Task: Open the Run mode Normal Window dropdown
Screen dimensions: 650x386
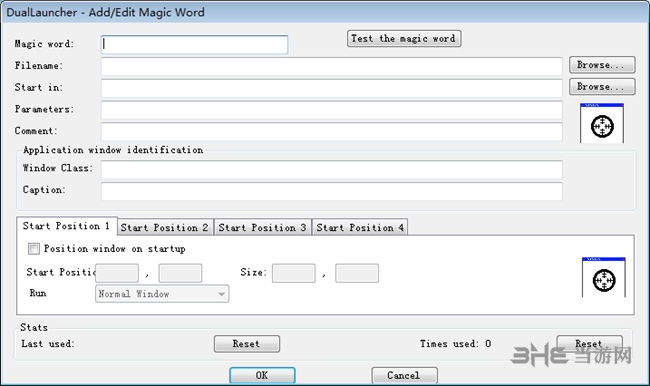Action: click(162, 294)
